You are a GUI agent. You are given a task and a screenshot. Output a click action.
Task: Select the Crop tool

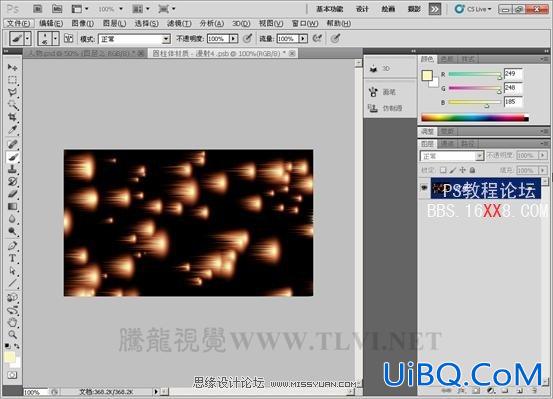click(12, 117)
